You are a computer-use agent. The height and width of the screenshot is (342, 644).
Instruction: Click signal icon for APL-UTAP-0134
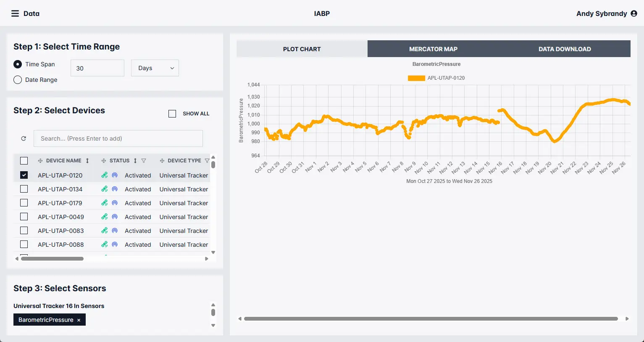[x=115, y=189]
